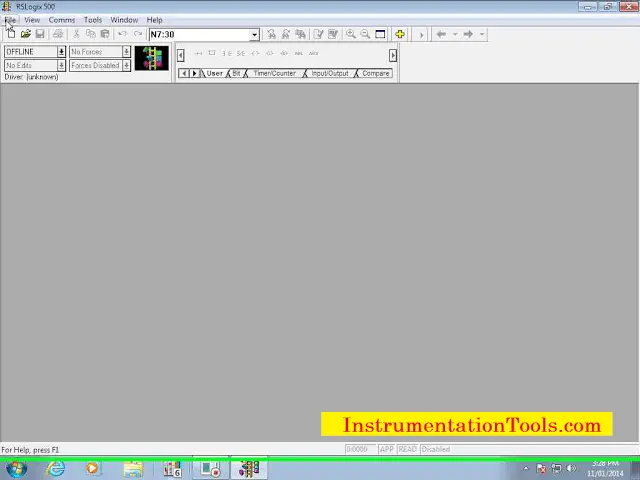The height and width of the screenshot is (480, 640).
Task: Click the Redo arrow icon
Action: click(x=138, y=34)
